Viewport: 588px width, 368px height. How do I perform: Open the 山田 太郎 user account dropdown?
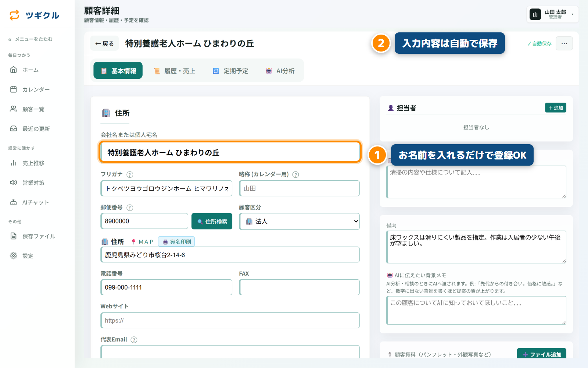coord(552,15)
